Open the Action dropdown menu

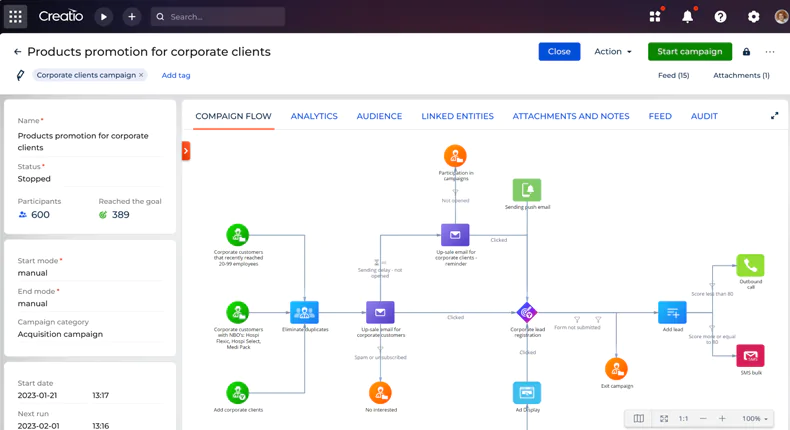coord(613,51)
